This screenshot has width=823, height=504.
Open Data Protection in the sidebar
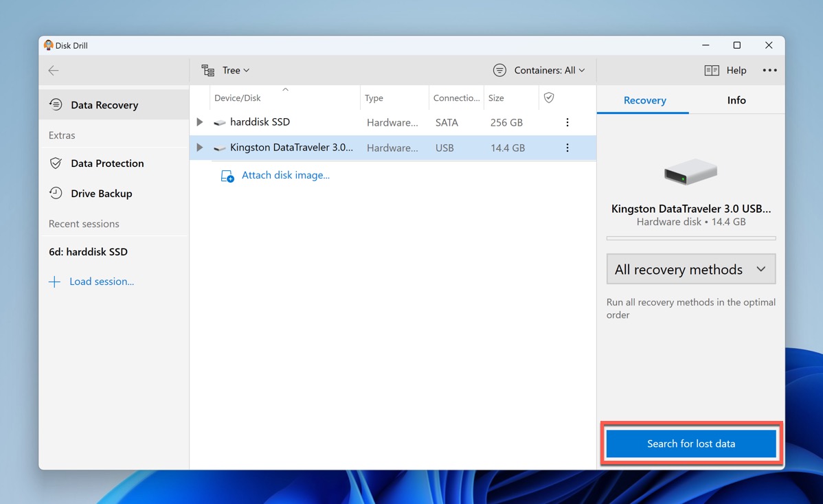pyautogui.click(x=114, y=163)
